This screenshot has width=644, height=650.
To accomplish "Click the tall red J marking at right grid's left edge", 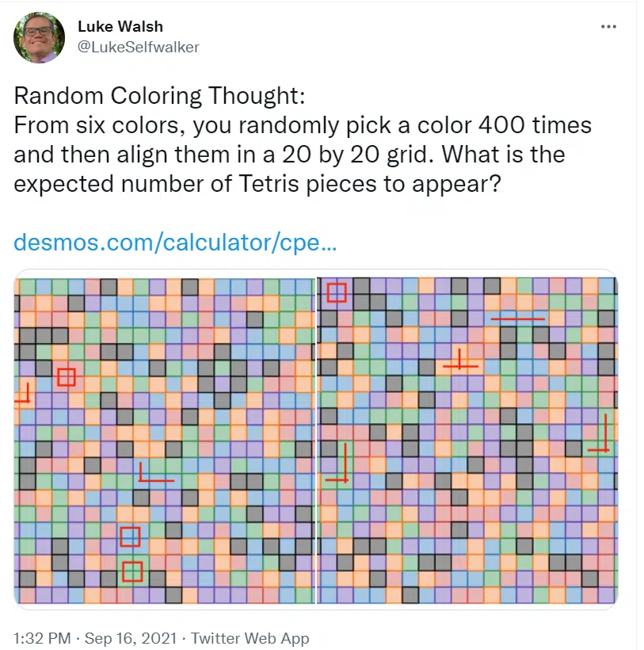I will (x=337, y=463).
